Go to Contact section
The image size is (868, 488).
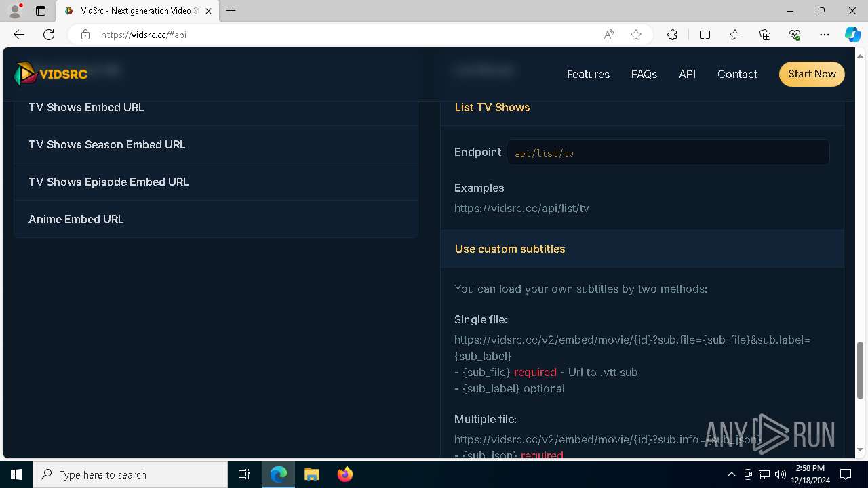(737, 74)
